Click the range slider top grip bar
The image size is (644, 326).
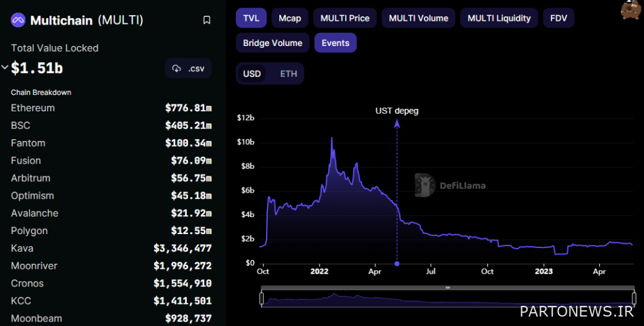coord(447,288)
